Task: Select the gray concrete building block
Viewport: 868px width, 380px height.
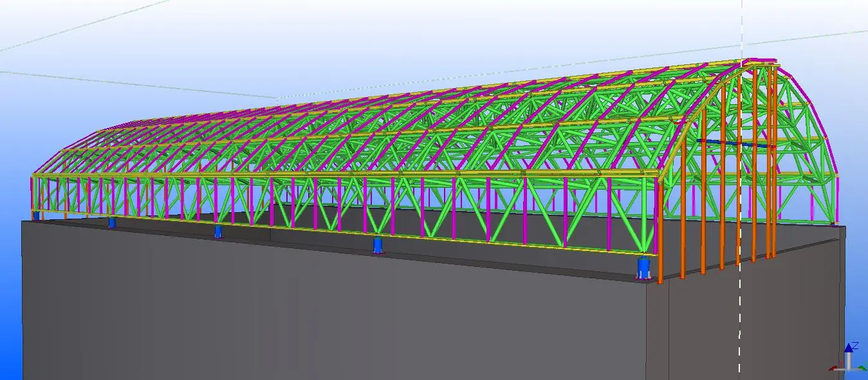Action: [x=432, y=301]
